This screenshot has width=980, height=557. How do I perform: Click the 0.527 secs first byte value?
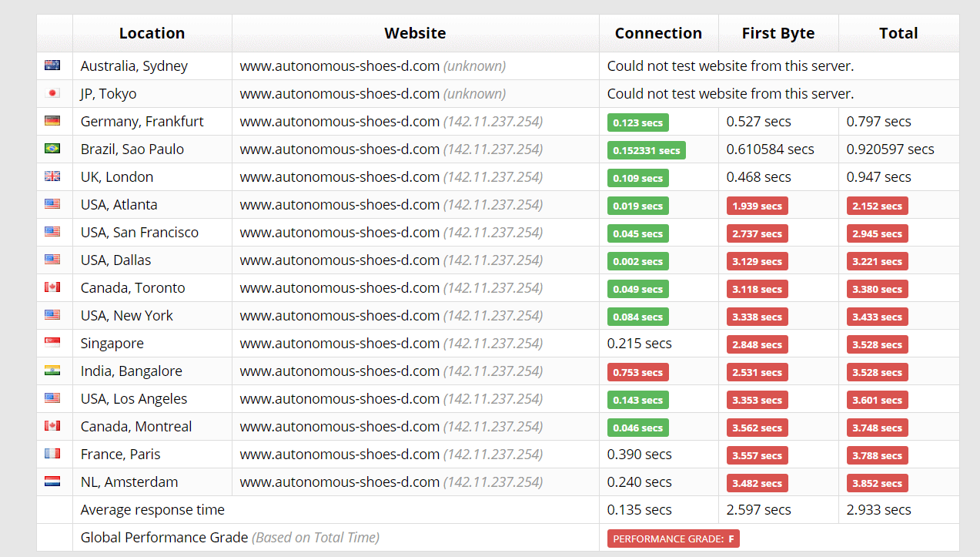pos(759,121)
